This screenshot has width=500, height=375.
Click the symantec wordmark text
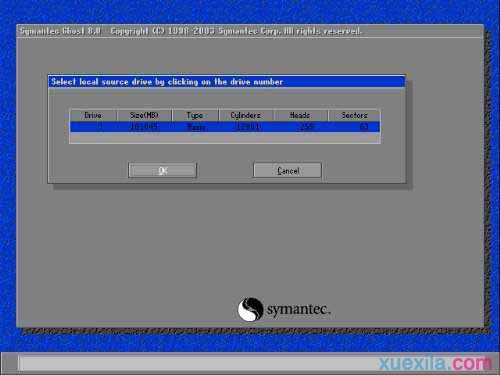tap(298, 309)
